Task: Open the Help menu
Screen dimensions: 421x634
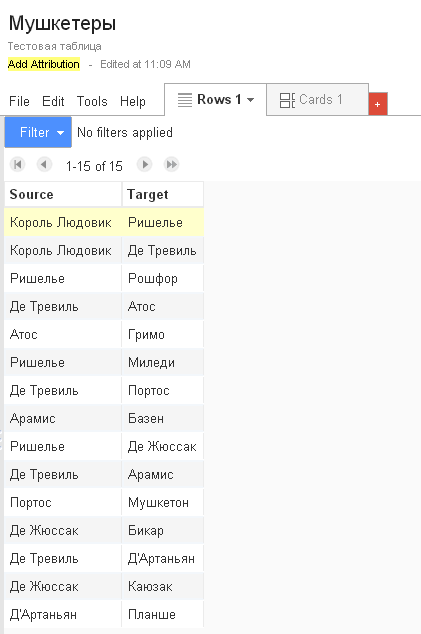Action: [x=133, y=101]
